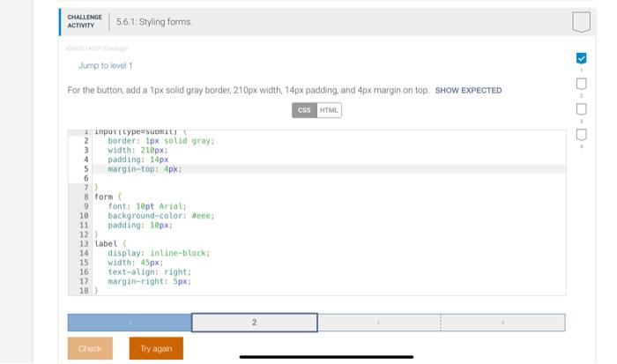Viewport: 617px width, 364px height.
Task: Click line number 18 in the gutter
Action: (84, 291)
